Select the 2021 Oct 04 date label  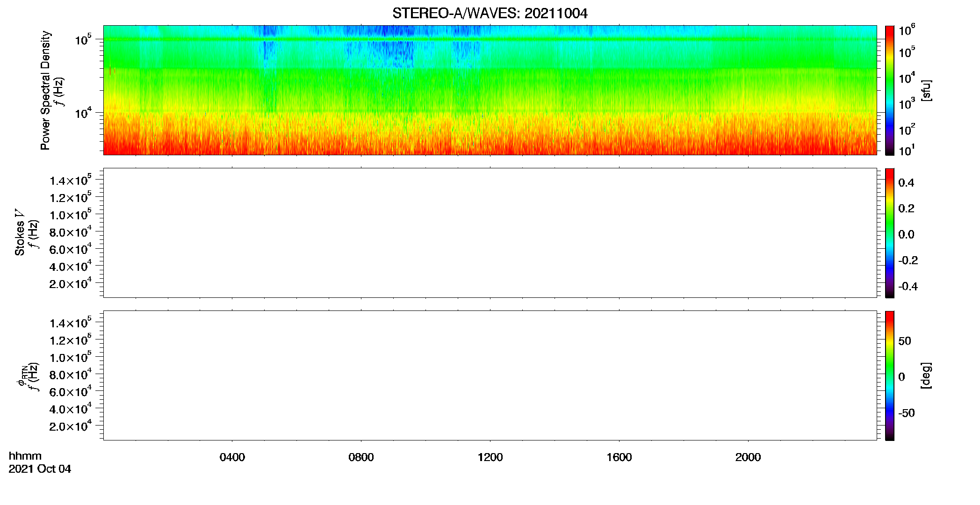(x=40, y=469)
